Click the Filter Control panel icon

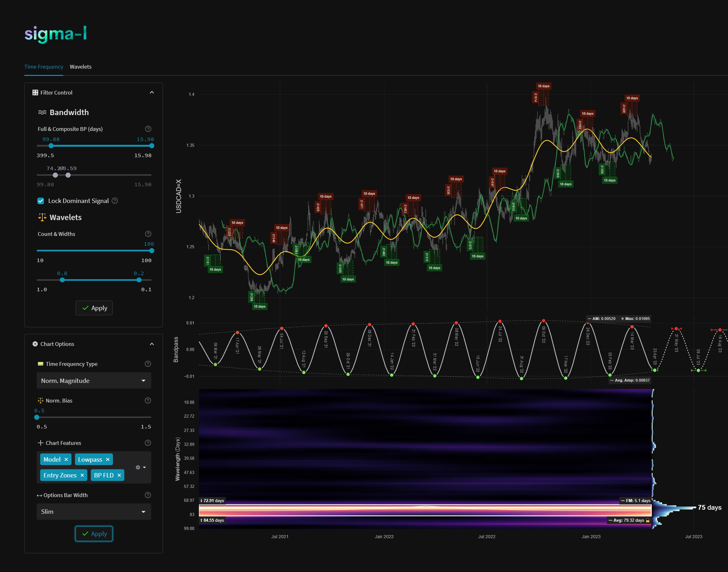(x=35, y=92)
